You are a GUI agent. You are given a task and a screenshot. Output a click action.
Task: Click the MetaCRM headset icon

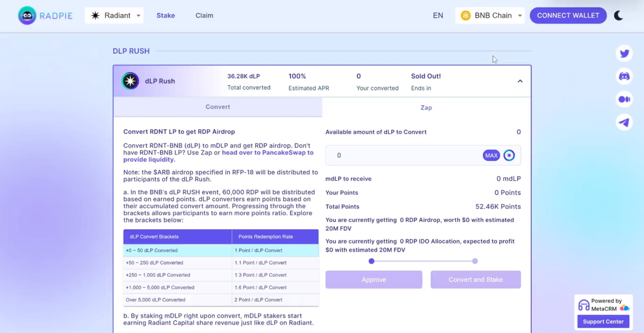(584, 305)
